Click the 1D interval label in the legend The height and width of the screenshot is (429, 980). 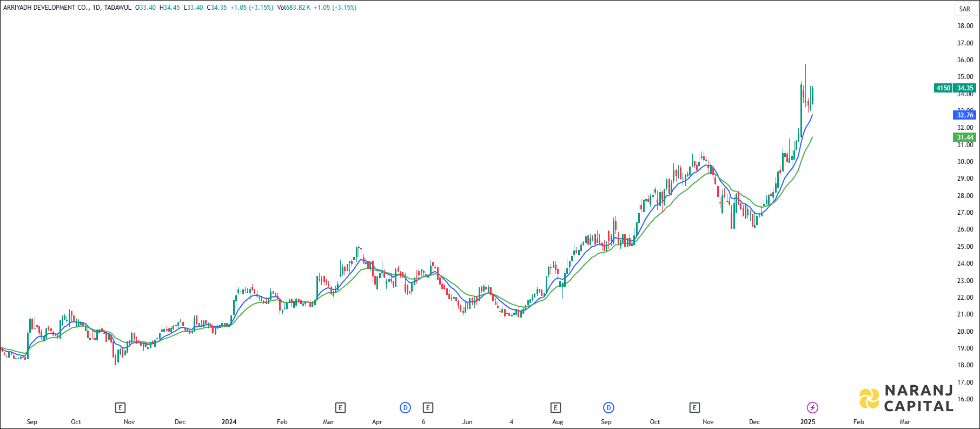[x=96, y=8]
